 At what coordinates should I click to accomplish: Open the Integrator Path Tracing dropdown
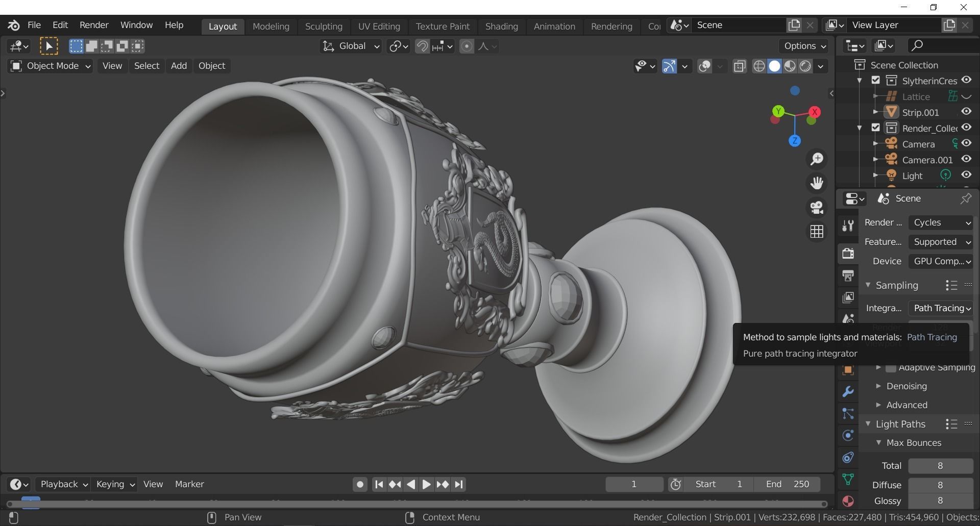point(941,308)
